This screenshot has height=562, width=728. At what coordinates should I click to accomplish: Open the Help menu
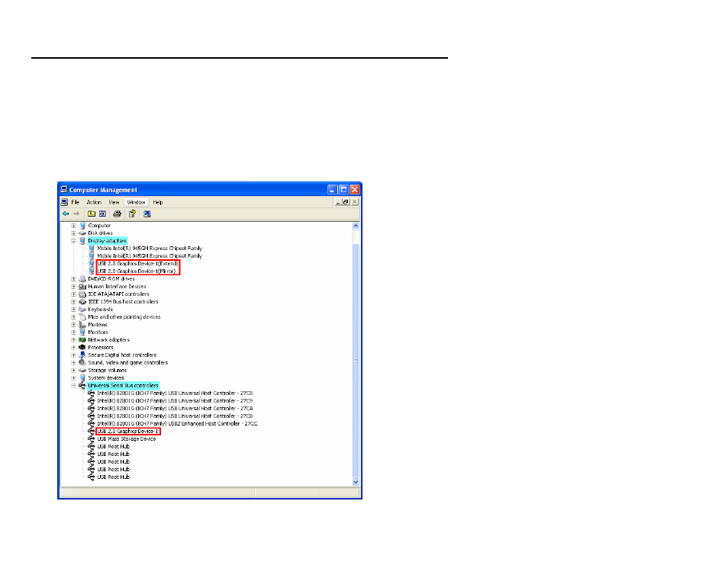(x=158, y=202)
